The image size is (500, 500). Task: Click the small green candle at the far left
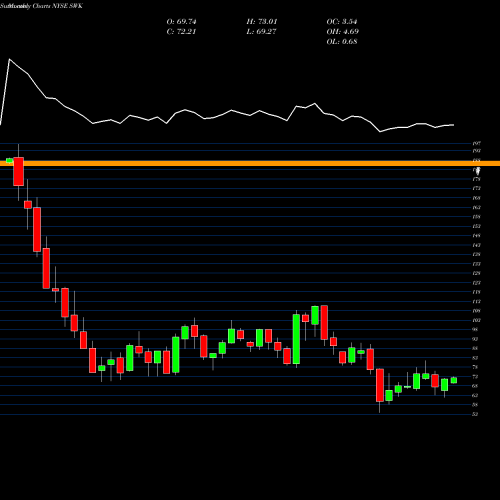9,161
